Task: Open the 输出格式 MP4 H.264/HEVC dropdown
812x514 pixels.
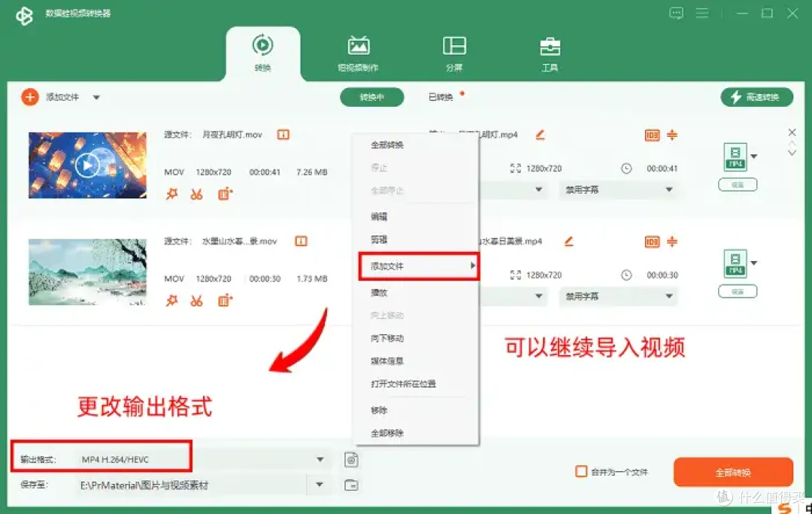Action: click(204, 460)
